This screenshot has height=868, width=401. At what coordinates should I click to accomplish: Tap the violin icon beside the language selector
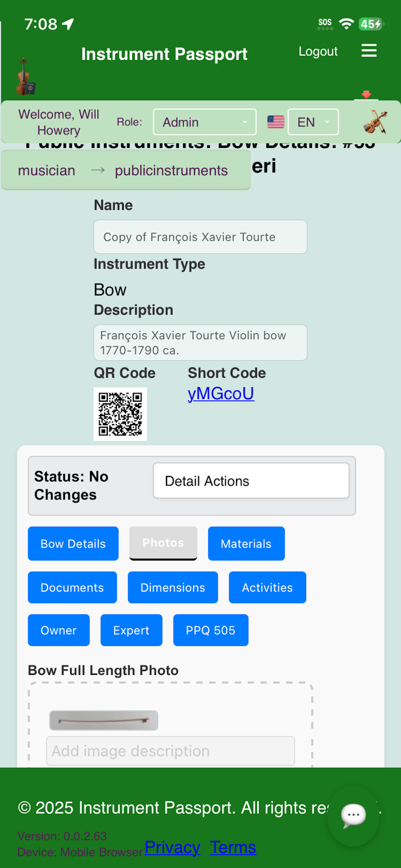point(375,122)
